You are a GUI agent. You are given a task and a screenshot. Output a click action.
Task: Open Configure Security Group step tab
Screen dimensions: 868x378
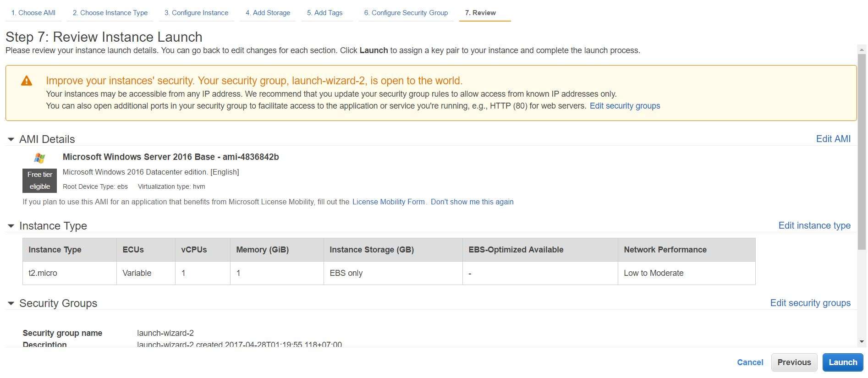(406, 13)
